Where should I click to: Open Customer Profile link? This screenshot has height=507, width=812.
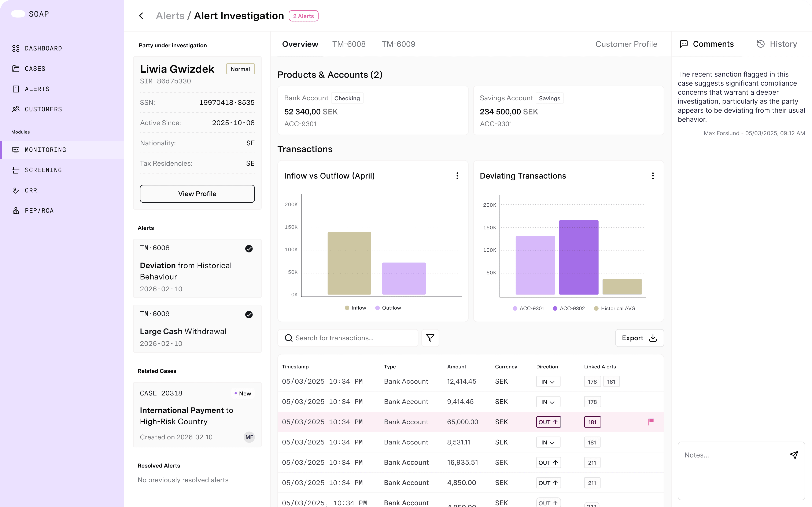[626, 44]
